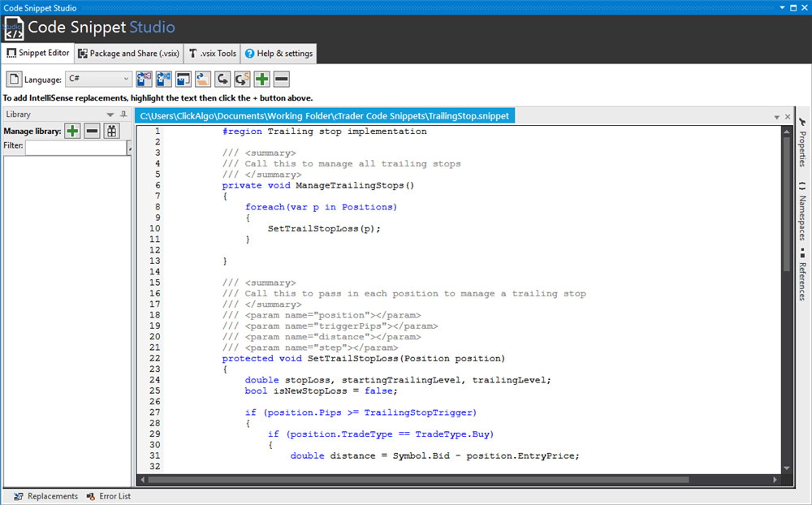The width and height of the screenshot is (812, 505).
Task: Expand the References side panel
Action: click(802, 274)
